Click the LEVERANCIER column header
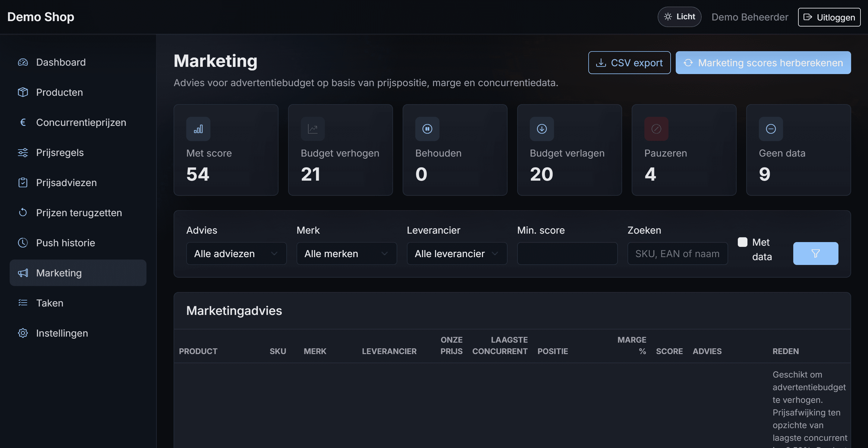Screen dimensions: 868x448 [x=389, y=351]
